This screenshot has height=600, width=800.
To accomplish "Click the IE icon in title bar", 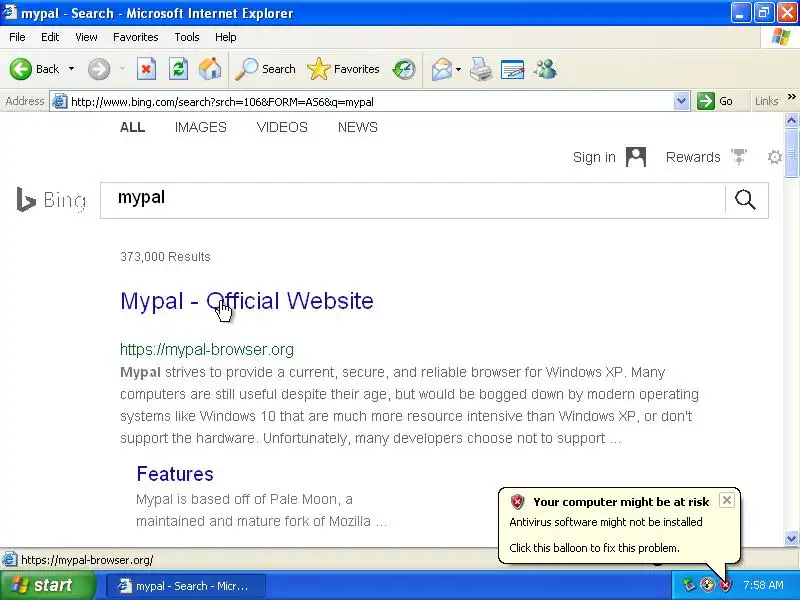I will pos(9,12).
